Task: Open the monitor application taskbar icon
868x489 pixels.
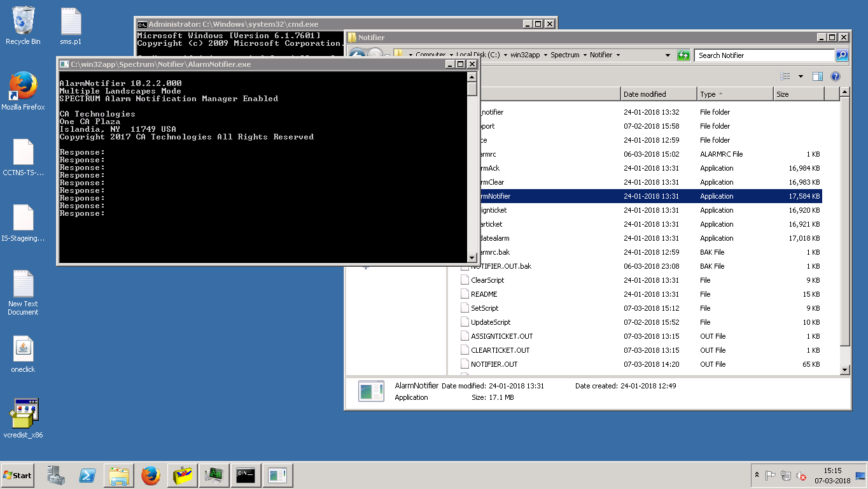Action: point(214,475)
